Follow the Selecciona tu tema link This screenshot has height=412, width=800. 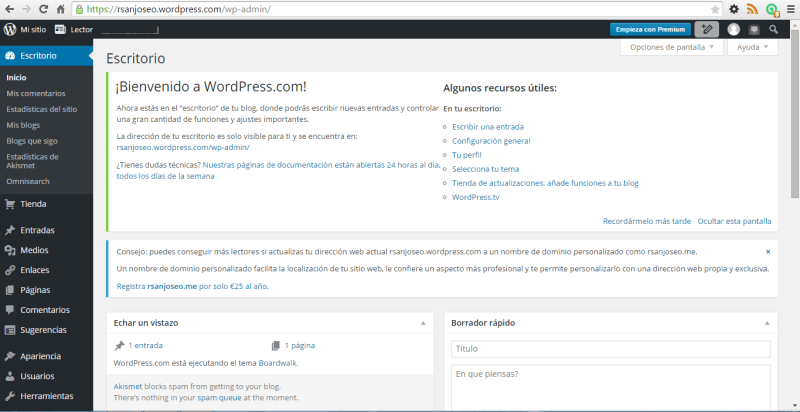coord(485,169)
